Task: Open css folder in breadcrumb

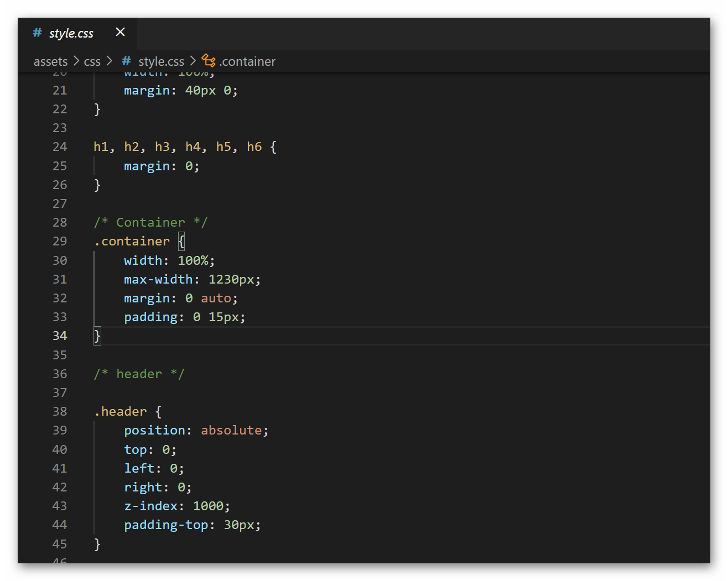Action: click(92, 61)
